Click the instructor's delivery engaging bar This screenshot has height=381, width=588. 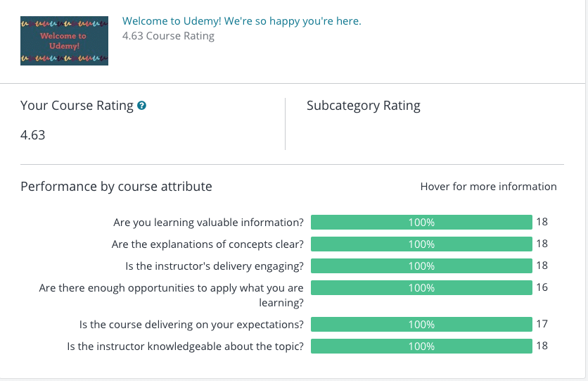click(421, 266)
